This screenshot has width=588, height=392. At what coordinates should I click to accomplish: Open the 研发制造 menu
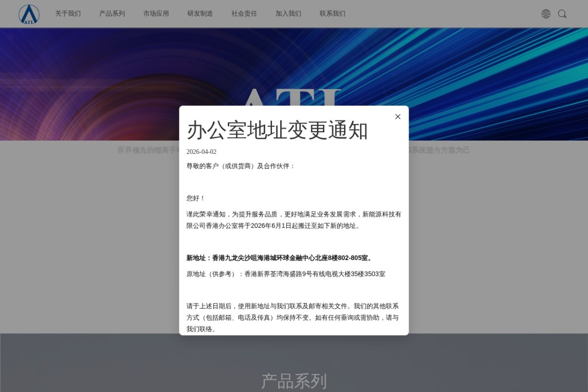pos(200,14)
